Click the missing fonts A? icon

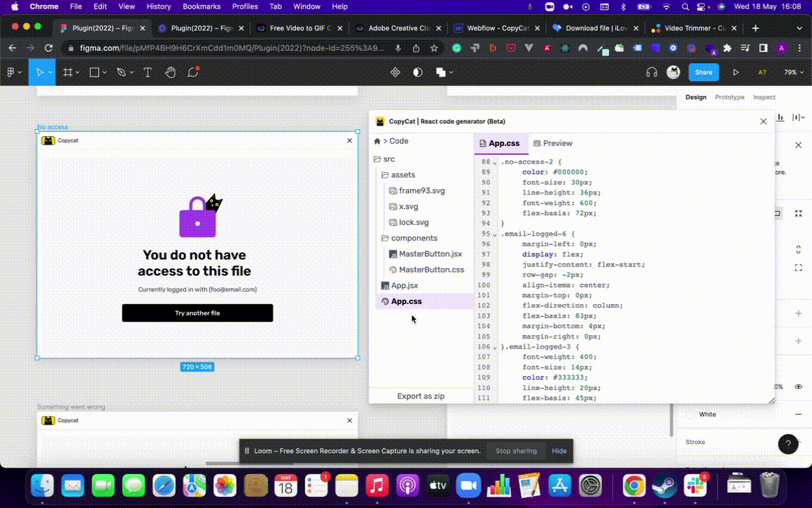[762, 73]
